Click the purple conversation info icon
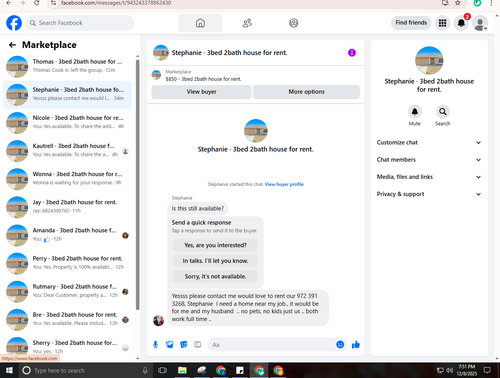Viewport: 500px width, 378px height. point(352,53)
